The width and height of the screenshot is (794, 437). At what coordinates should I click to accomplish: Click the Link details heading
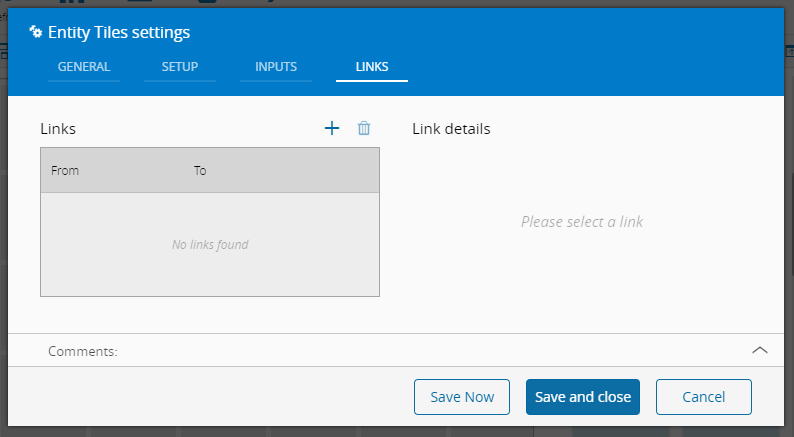click(451, 129)
